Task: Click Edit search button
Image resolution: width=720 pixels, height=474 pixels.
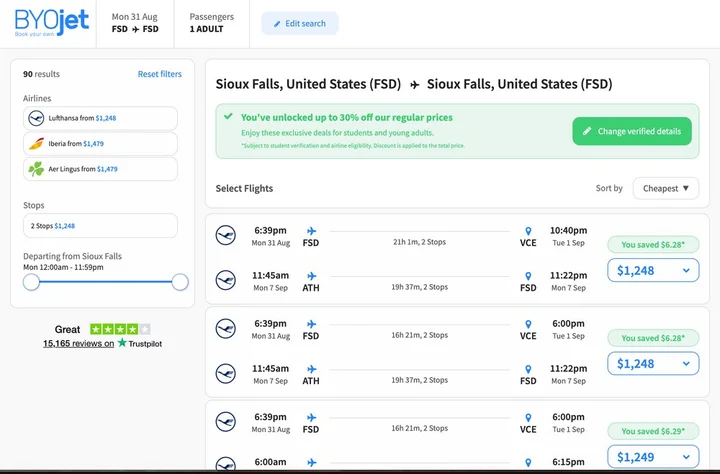Action: 300,23
